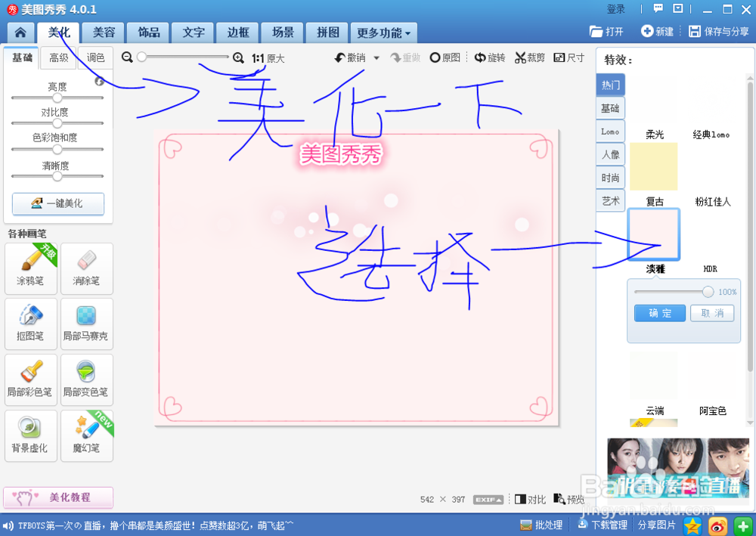Viewport: 756px width, 536px height.
Task: Select the Lomo effects category
Action: pyautogui.click(x=610, y=132)
